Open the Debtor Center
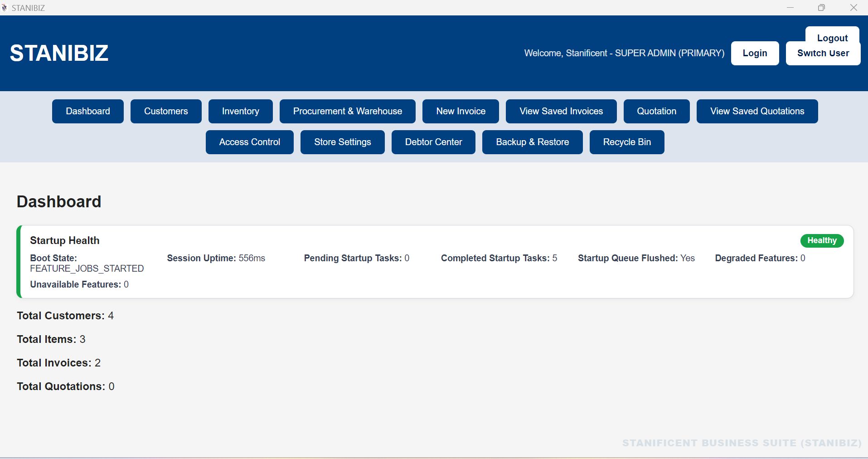The width and height of the screenshot is (868, 459). click(x=433, y=142)
